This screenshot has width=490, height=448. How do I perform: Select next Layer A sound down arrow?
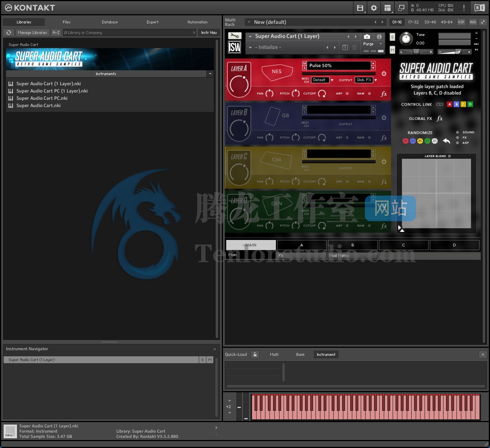(x=373, y=68)
